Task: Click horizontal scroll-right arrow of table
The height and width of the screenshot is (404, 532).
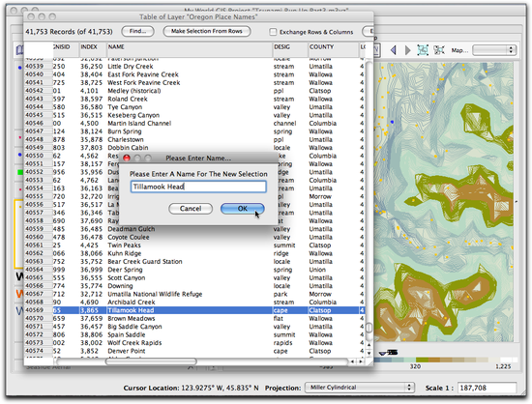Action: click(361, 361)
